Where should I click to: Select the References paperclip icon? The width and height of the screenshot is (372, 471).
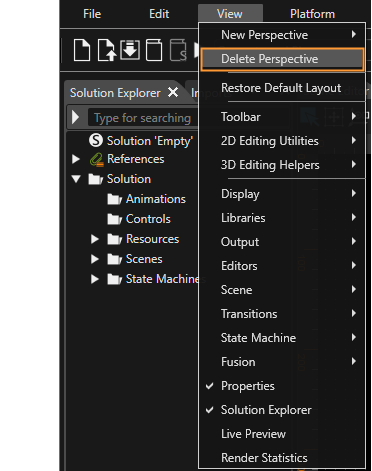(97, 160)
